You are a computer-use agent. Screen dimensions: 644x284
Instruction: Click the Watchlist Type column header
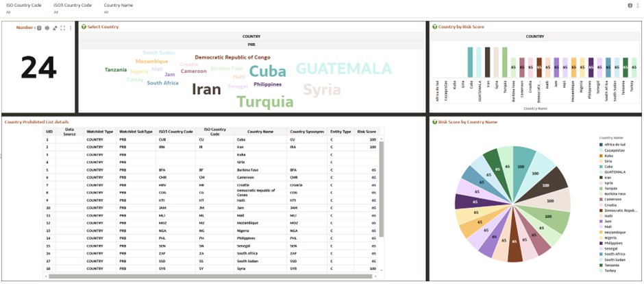tap(100, 132)
